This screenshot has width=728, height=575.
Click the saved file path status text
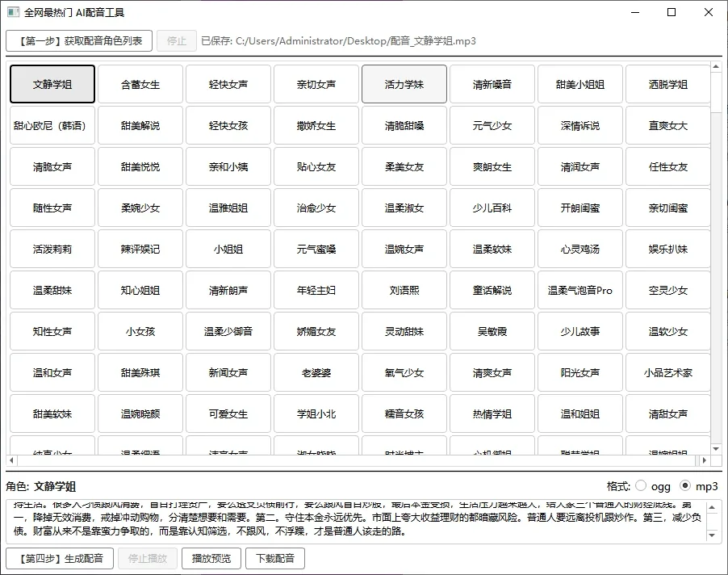tap(338, 41)
